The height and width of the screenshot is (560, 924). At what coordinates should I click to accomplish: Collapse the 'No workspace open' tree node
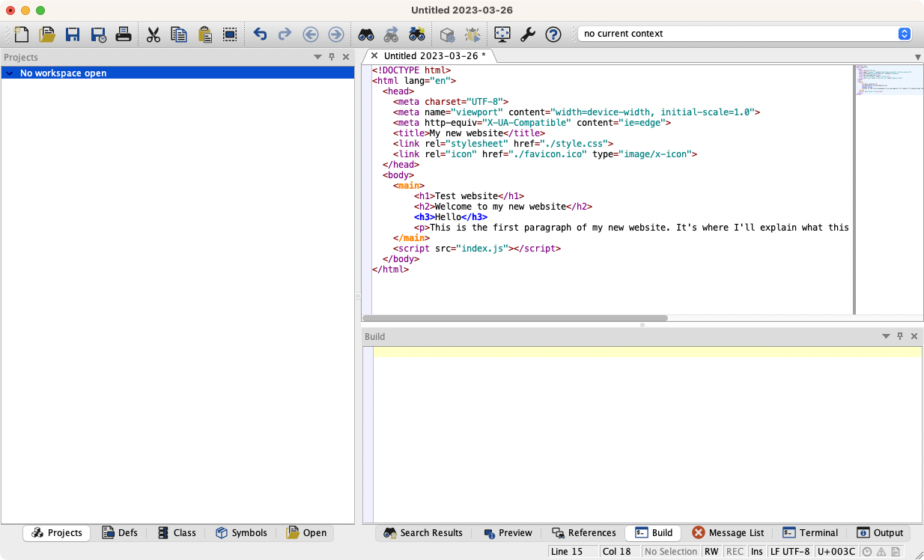pyautogui.click(x=10, y=73)
